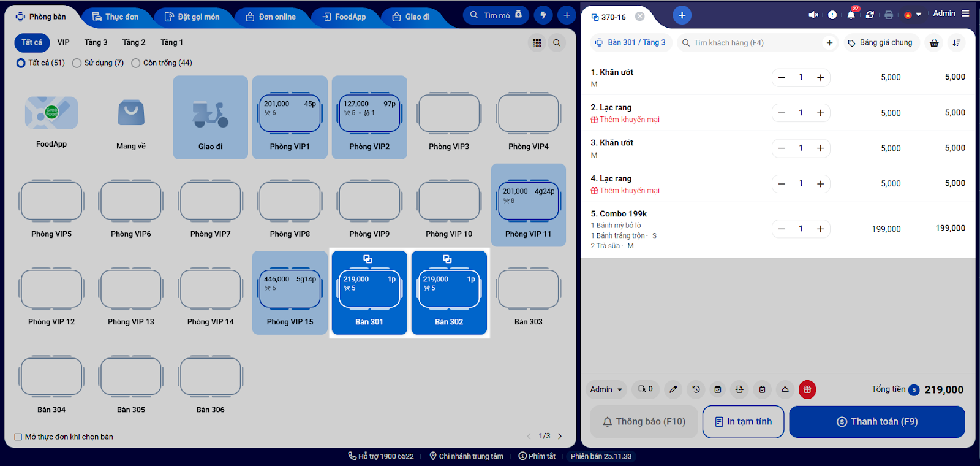Viewport: 980px width, 466px height.
Task: Click the Tìm khách hàng (F4) search field
Action: click(758, 43)
